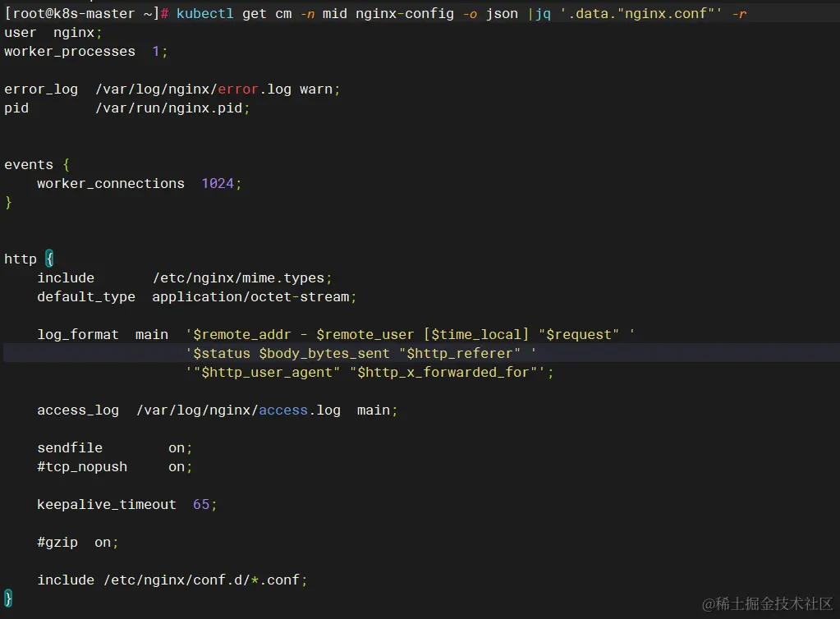Screen dimensions: 840x619
Task: Click the "nginx-config" configmap name
Action: [405, 13]
